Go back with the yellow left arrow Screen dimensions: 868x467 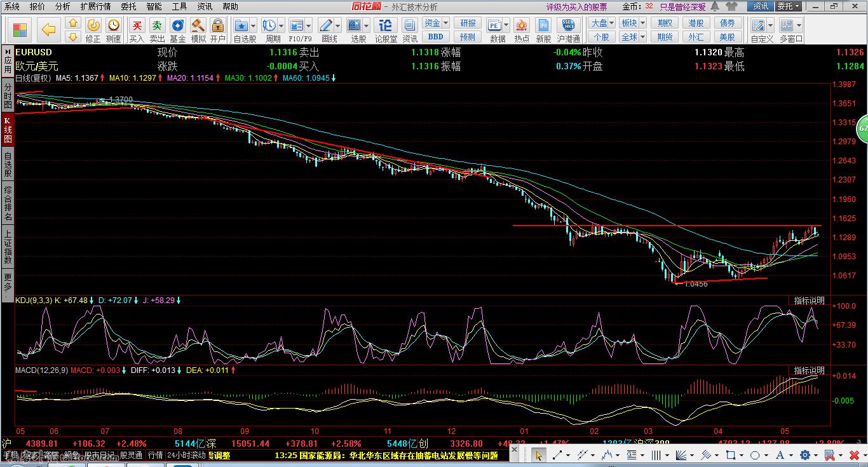click(x=48, y=30)
